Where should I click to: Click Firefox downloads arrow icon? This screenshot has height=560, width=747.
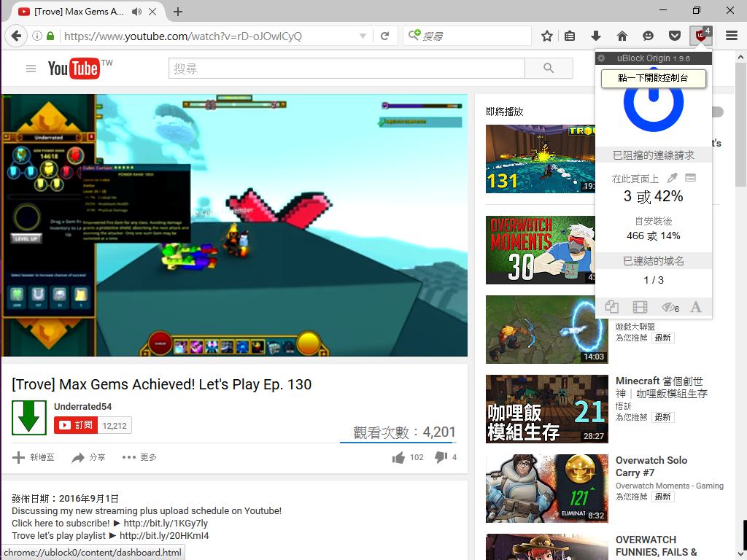coord(596,36)
